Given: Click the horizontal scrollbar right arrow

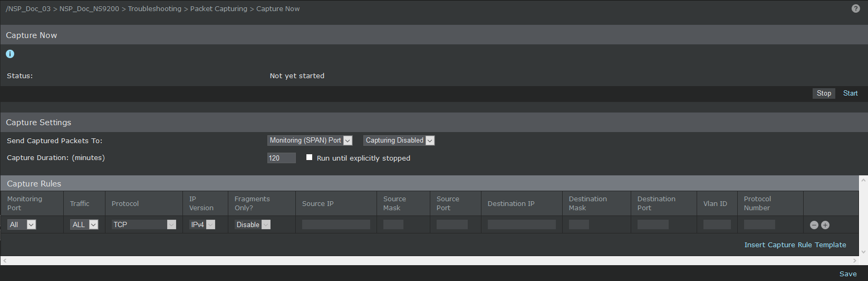Looking at the screenshot, I should tap(855, 260).
